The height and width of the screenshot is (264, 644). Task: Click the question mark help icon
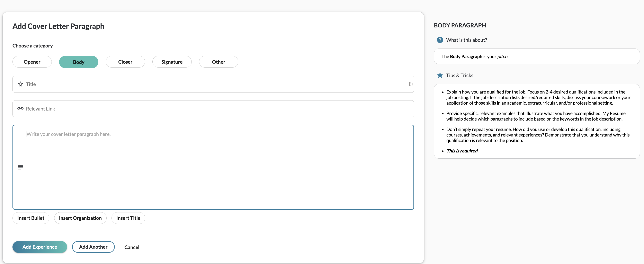click(x=440, y=40)
